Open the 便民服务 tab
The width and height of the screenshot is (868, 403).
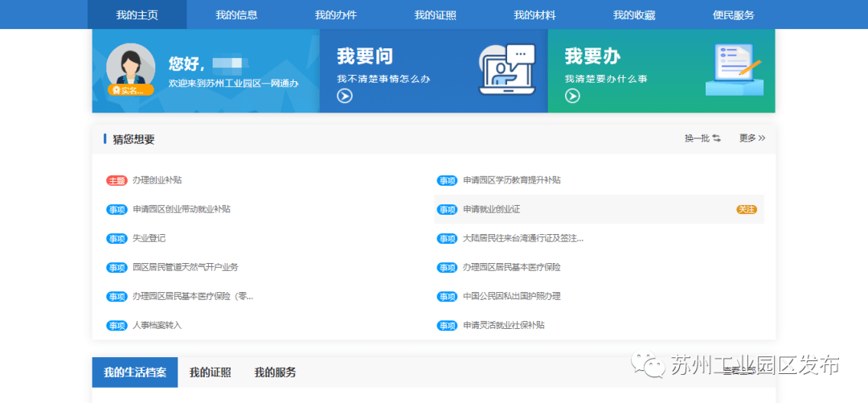pyautogui.click(x=734, y=15)
